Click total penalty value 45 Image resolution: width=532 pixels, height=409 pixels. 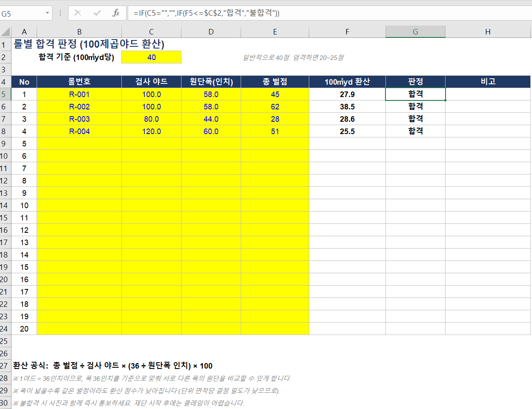coord(275,94)
